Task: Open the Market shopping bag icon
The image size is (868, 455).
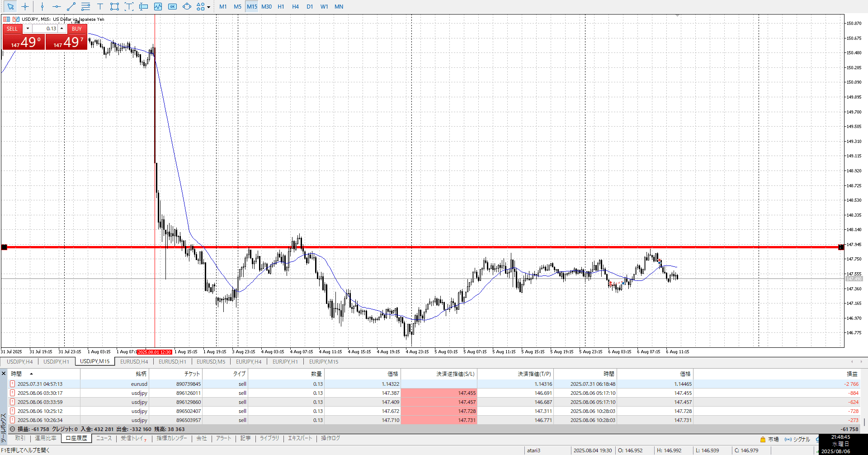Action: 763,439
